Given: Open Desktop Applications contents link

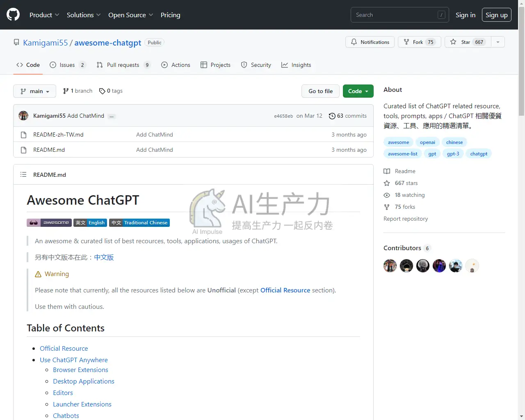Looking at the screenshot, I should [x=84, y=381].
